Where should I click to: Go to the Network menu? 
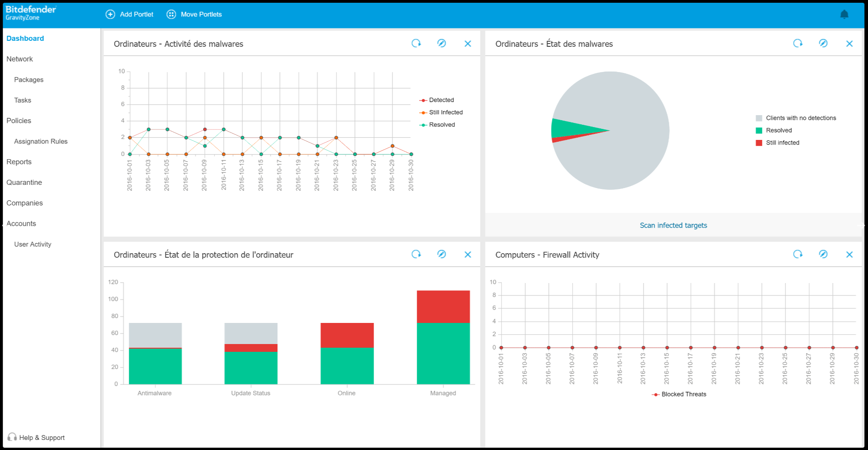tap(20, 59)
